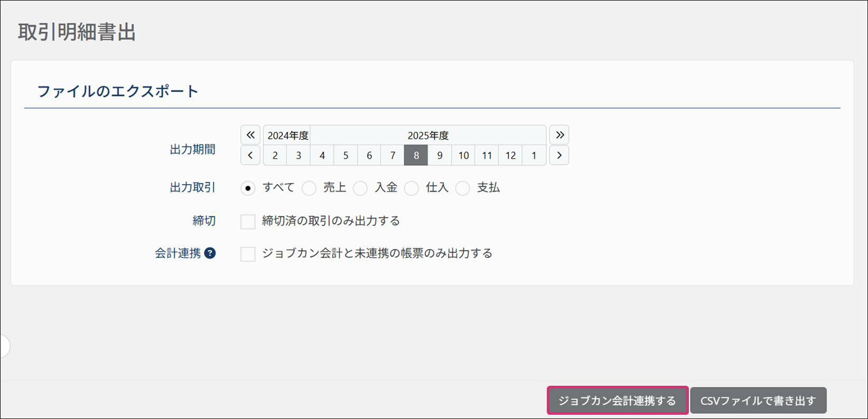868x419 pixels.
Task: Click the 2024年度 fiscal year label
Action: click(287, 136)
